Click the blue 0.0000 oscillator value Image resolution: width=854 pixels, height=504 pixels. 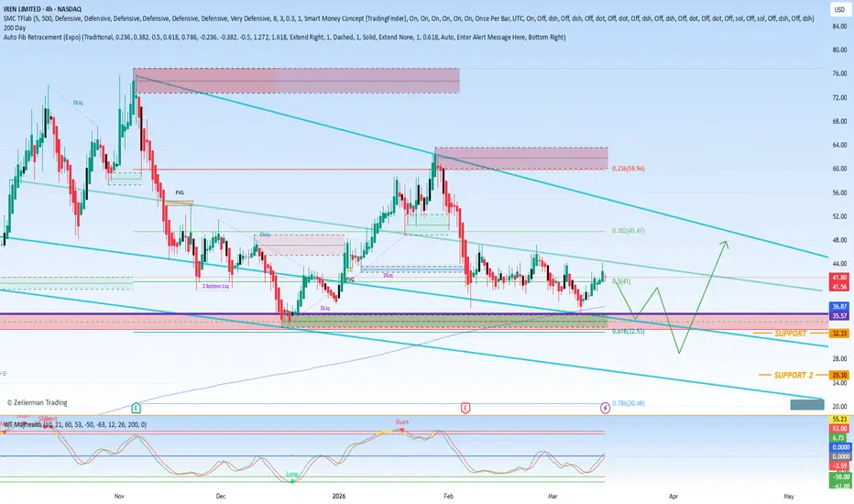pyautogui.click(x=839, y=447)
